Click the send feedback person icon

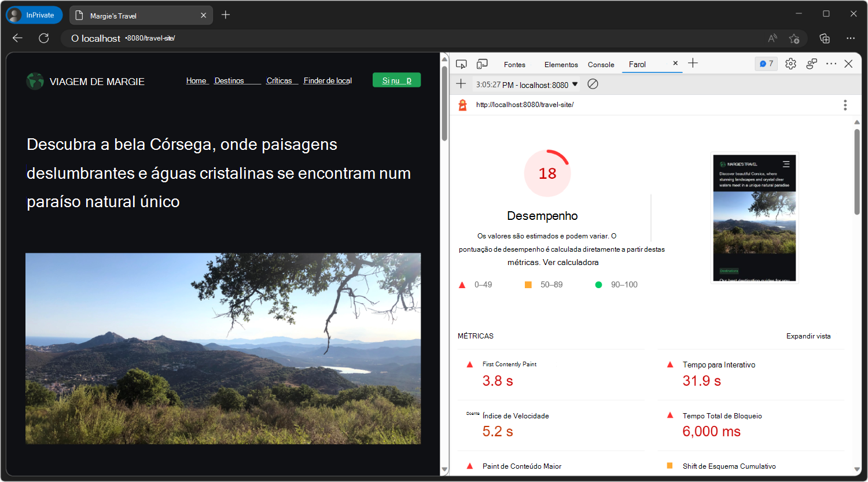[811, 64]
